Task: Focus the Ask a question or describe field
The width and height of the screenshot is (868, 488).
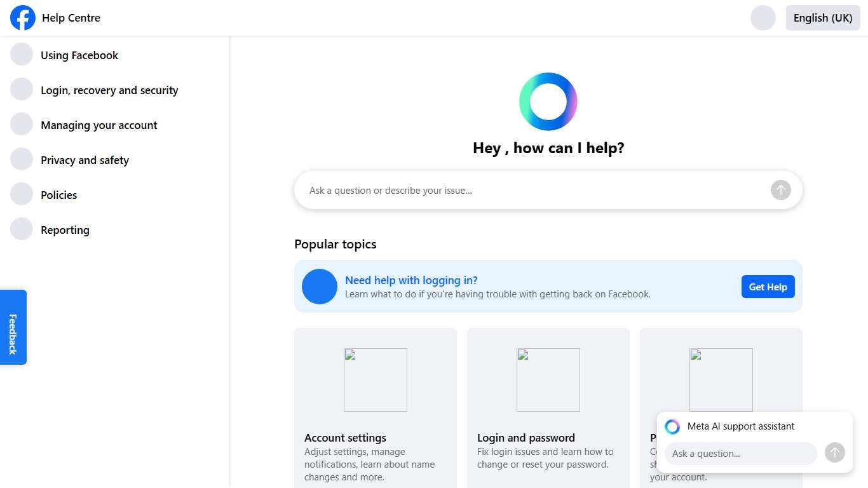Action: click(534, 190)
